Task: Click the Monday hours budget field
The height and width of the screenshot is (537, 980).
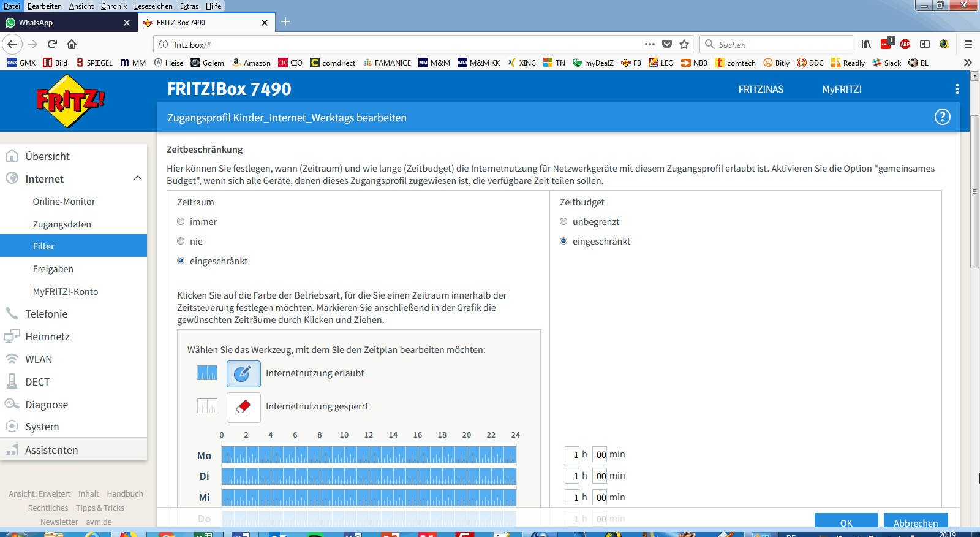Action: coord(572,454)
